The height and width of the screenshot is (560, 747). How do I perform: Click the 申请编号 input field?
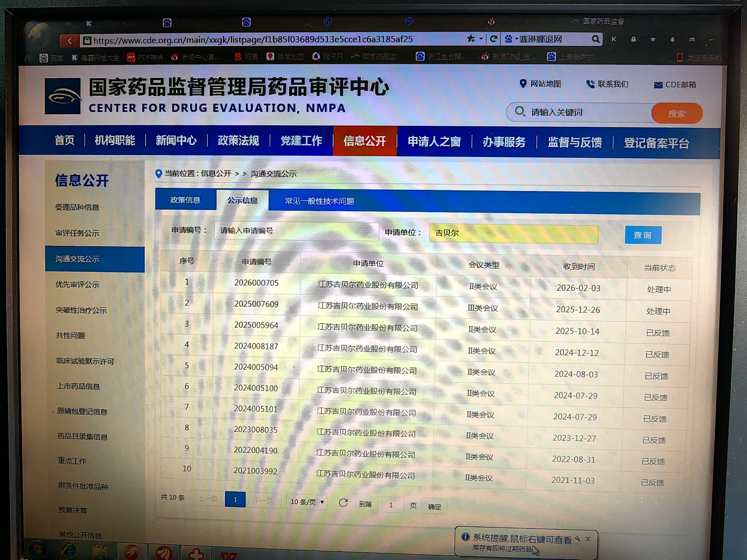[296, 231]
